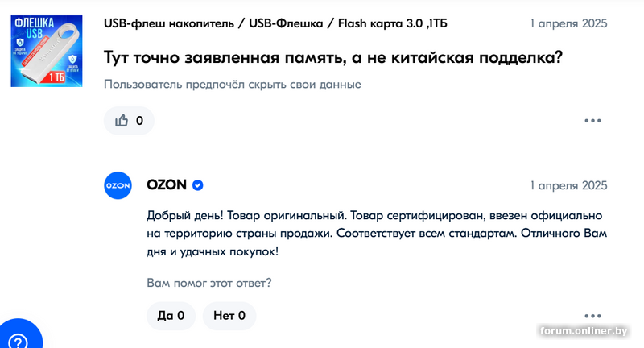Click the text "Пользователь предпочёл скрыть свои данные"
The height and width of the screenshot is (348, 644).
coord(233,85)
